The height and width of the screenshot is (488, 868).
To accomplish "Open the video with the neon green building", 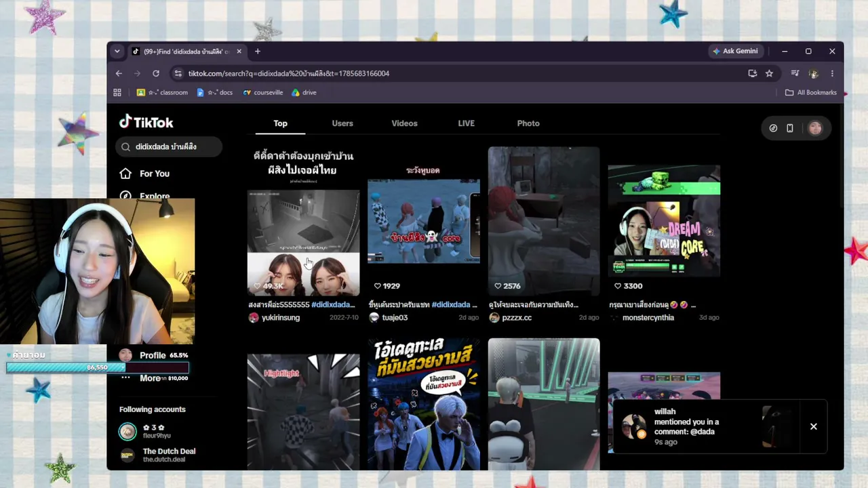I will [x=544, y=404].
